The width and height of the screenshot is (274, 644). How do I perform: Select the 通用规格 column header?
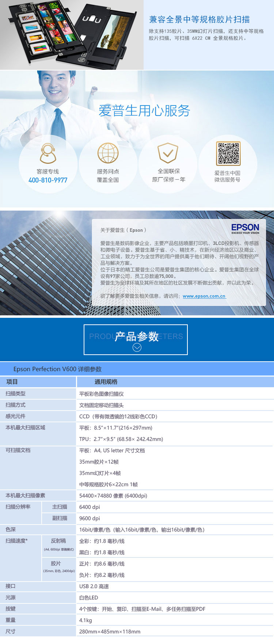(106, 382)
